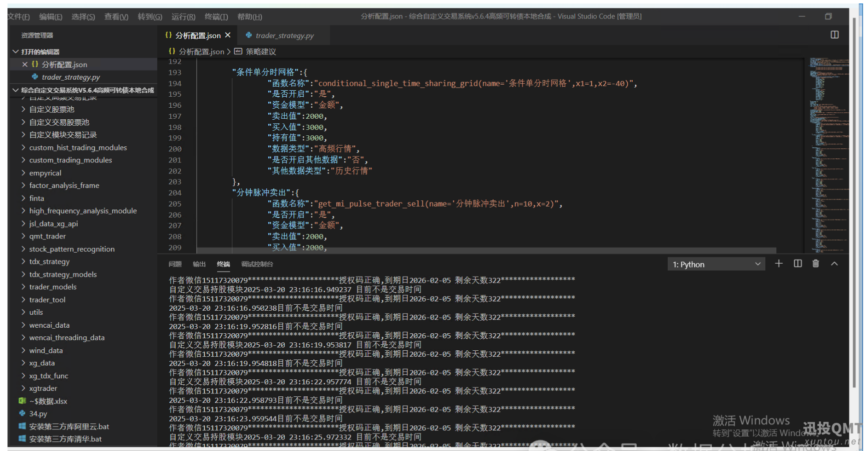
Task: Open the finta folder
Action: (37, 198)
